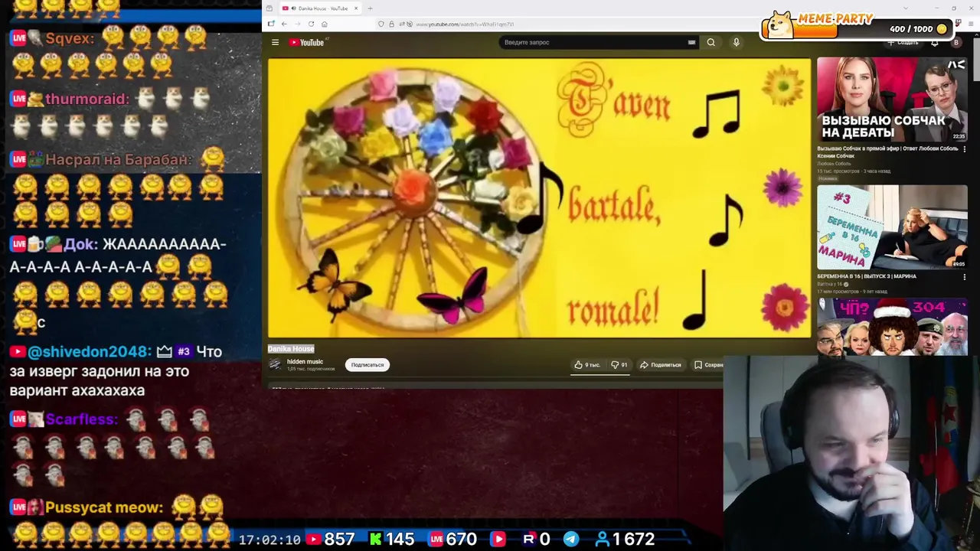Click the shield tracking protection icon
This screenshot has height=551, width=980.
click(381, 24)
